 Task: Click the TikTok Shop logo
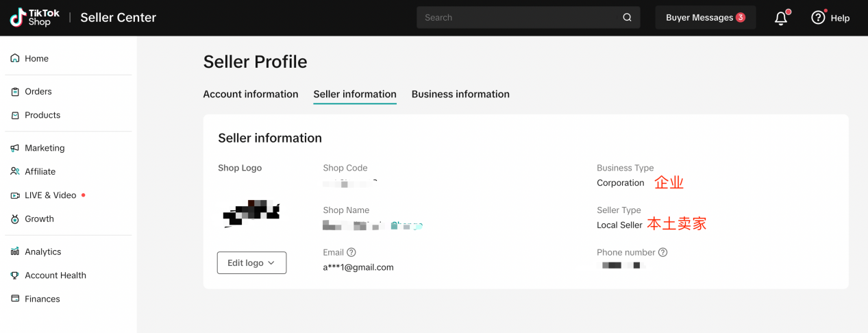34,18
